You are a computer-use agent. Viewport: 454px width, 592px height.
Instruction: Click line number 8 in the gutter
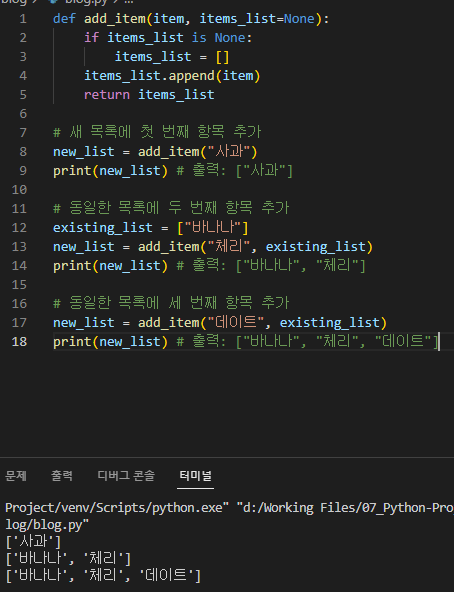[x=23, y=151]
